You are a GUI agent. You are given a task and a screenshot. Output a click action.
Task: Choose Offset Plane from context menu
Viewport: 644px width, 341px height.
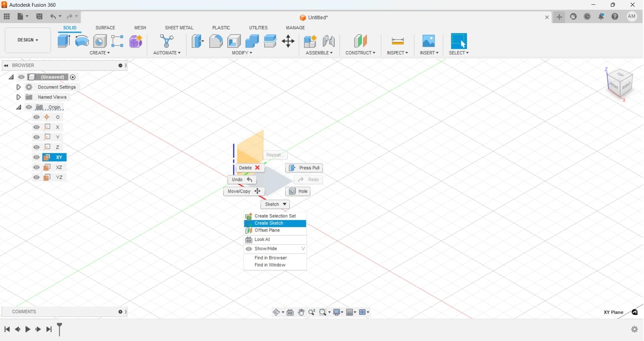coord(275,231)
